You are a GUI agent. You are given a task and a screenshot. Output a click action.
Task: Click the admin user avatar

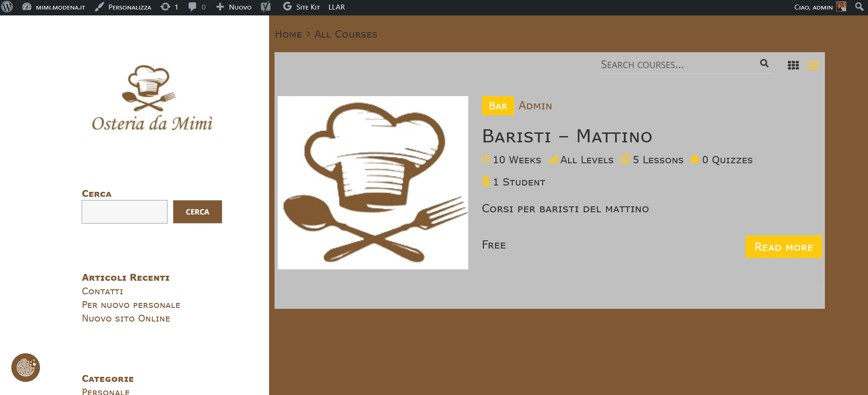pyautogui.click(x=841, y=7)
